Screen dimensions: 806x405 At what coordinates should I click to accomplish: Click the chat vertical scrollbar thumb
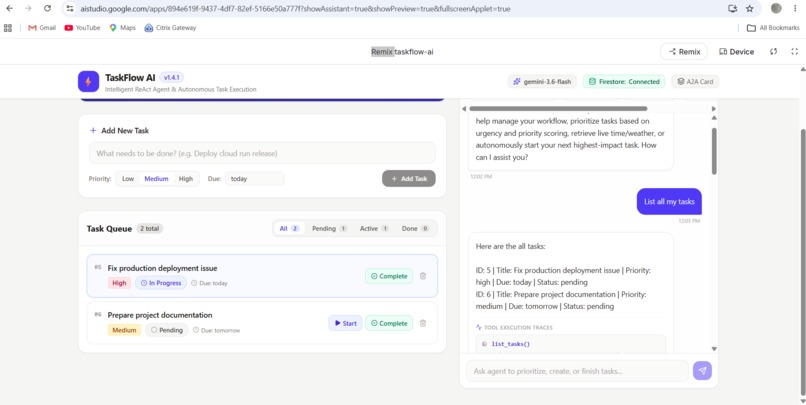(x=713, y=151)
